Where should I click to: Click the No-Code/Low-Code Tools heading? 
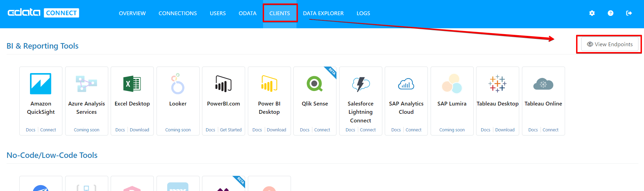pyautogui.click(x=52, y=155)
